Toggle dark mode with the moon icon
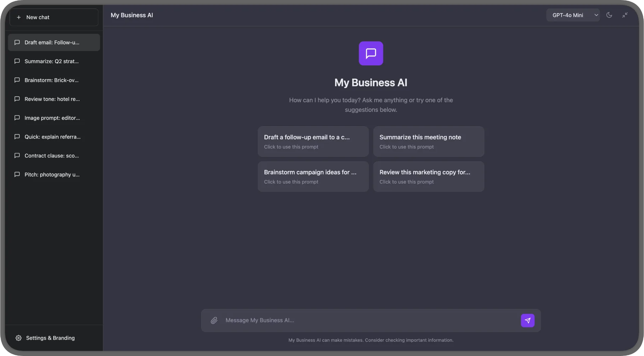The height and width of the screenshot is (356, 644). point(609,15)
